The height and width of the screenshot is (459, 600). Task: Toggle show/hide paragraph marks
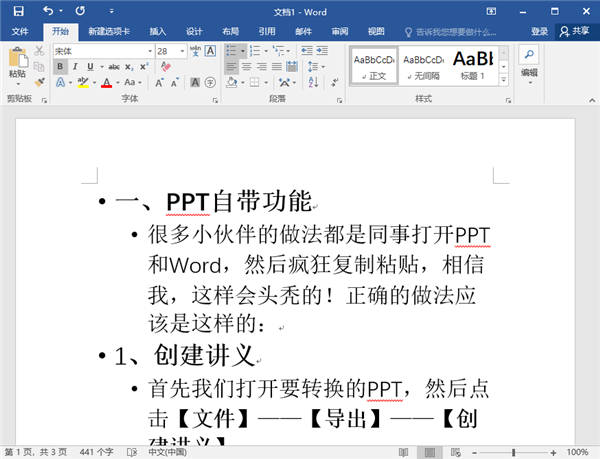click(x=335, y=82)
